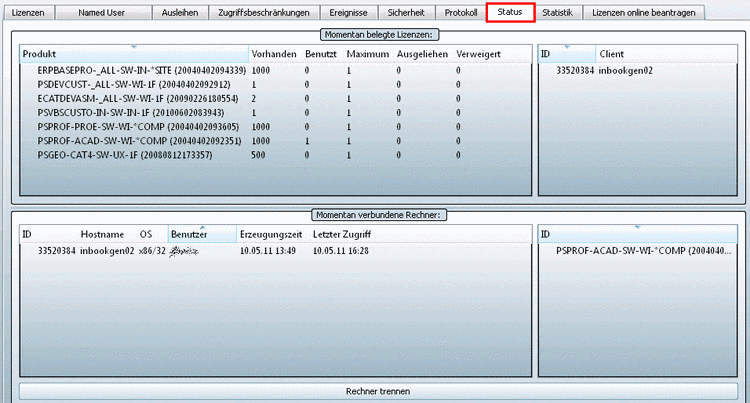Click the Ausgeliehen column header
The image size is (750, 403).
(422, 54)
